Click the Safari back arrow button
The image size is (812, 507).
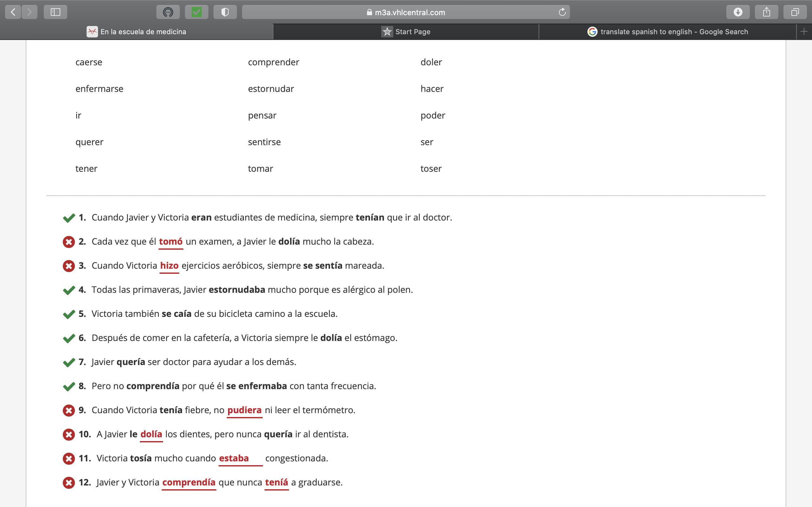coord(13,12)
